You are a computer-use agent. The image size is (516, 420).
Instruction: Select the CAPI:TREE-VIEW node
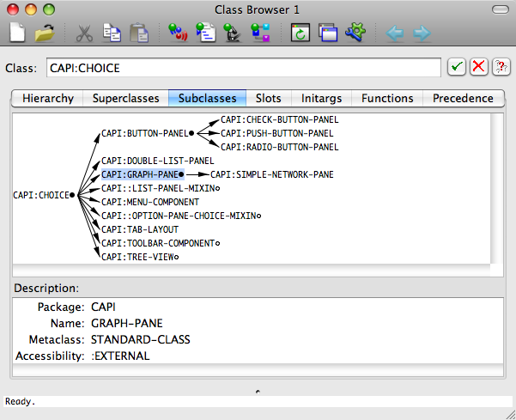click(137, 257)
